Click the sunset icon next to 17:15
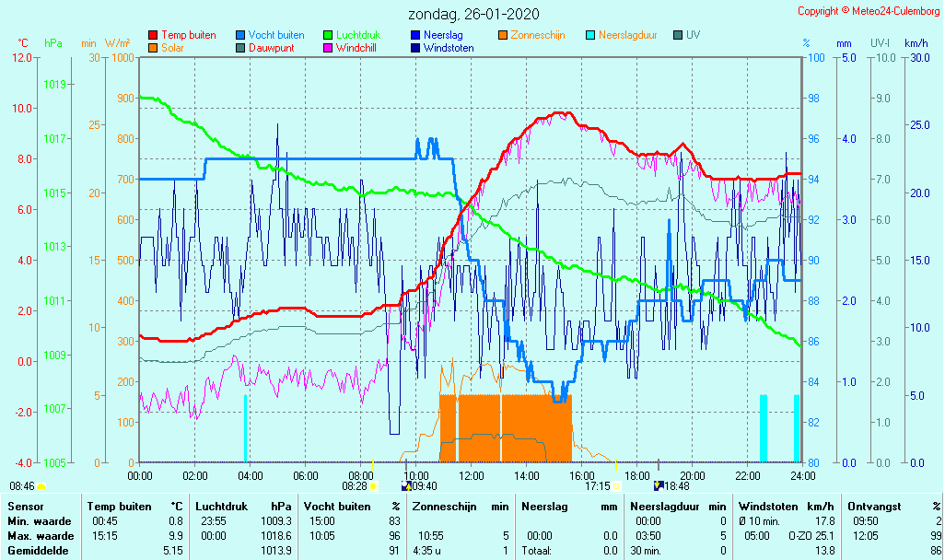 (x=616, y=485)
